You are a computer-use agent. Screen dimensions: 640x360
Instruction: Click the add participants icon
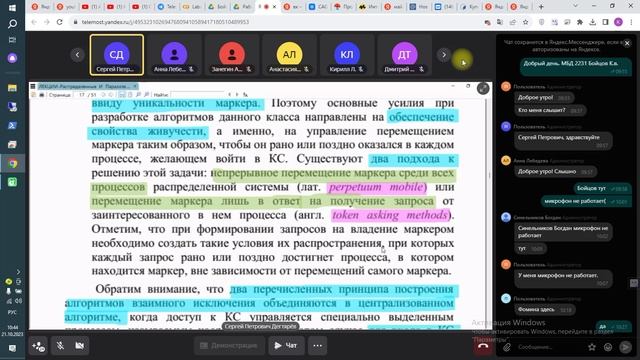[39, 346]
